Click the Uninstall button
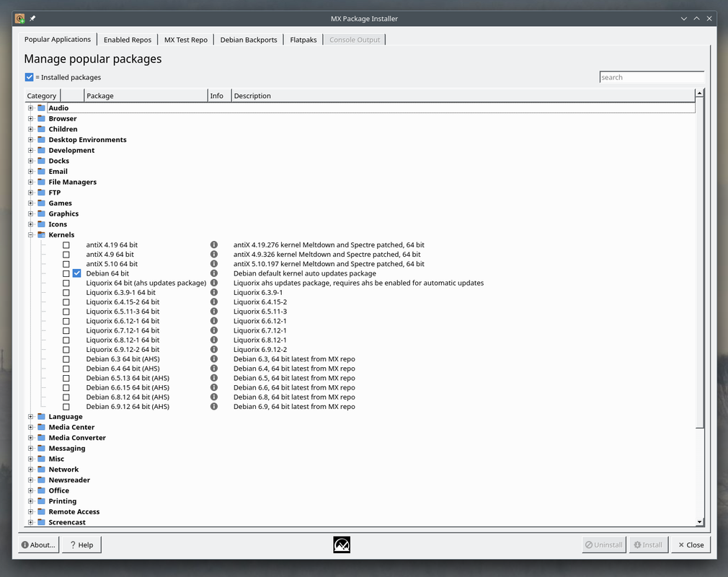This screenshot has width=728, height=577. point(604,545)
